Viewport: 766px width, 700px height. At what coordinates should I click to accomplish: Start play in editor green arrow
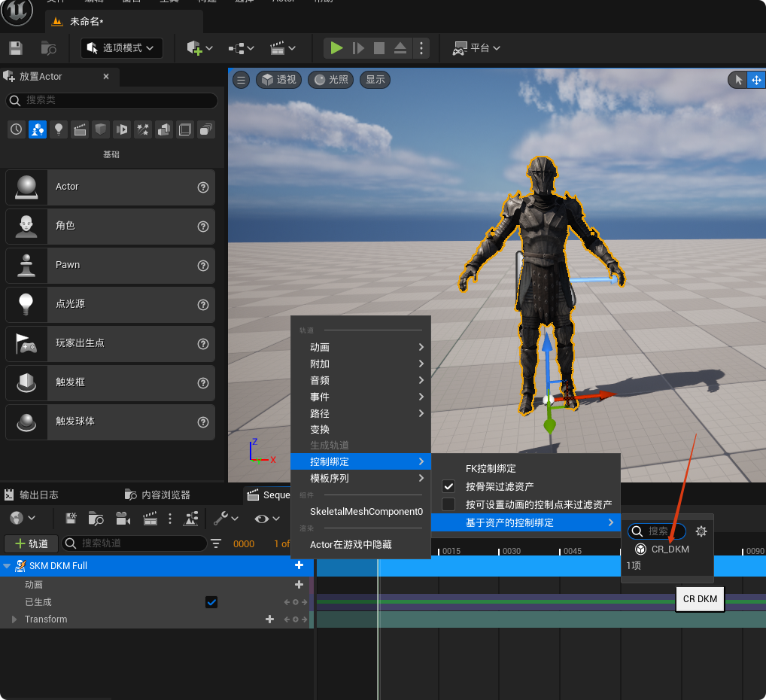[336, 48]
